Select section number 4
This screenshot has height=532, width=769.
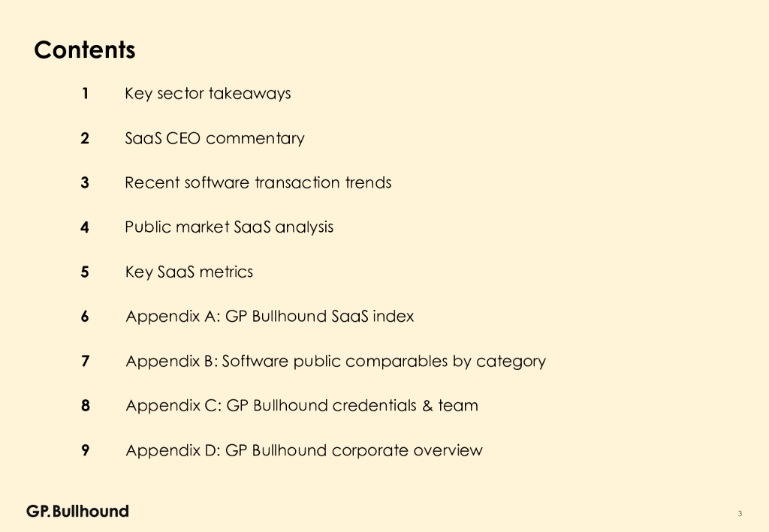point(86,227)
